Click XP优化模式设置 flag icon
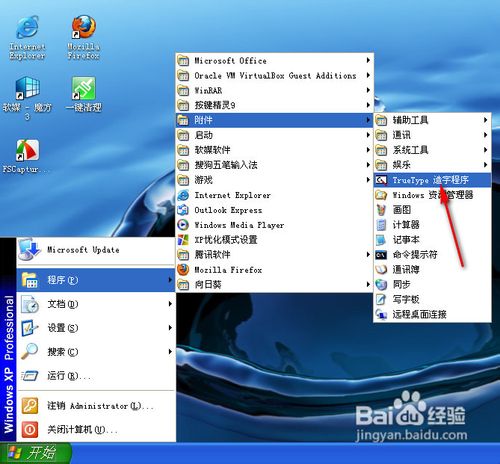This screenshot has width=500, height=464. (183, 240)
